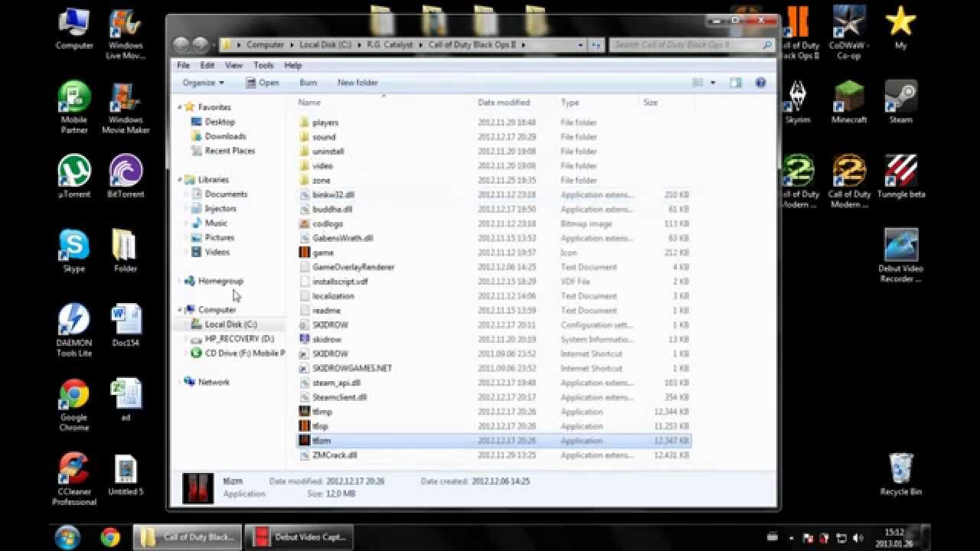Collapse the Favorites tree section
The image size is (980, 551).
pos(181,107)
